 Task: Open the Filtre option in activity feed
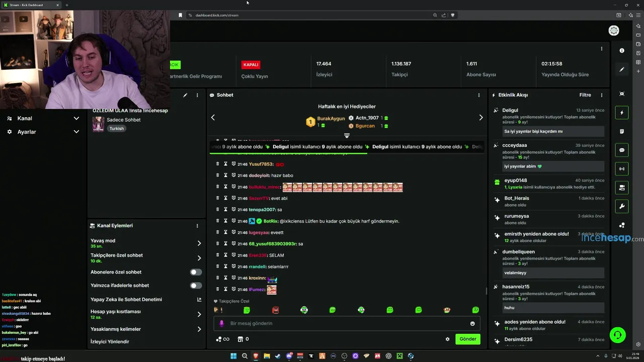pyautogui.click(x=585, y=95)
